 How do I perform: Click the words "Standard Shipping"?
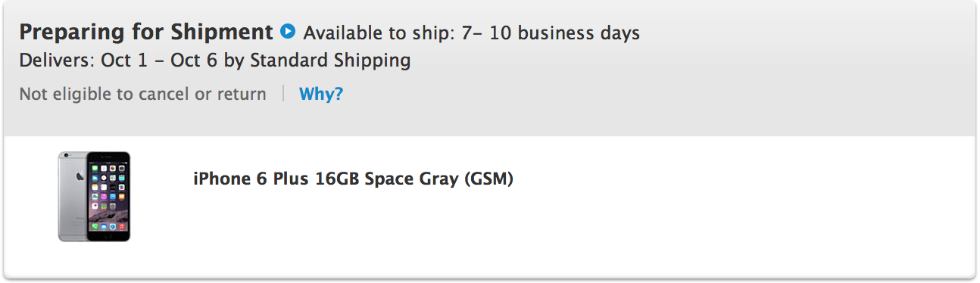click(330, 61)
